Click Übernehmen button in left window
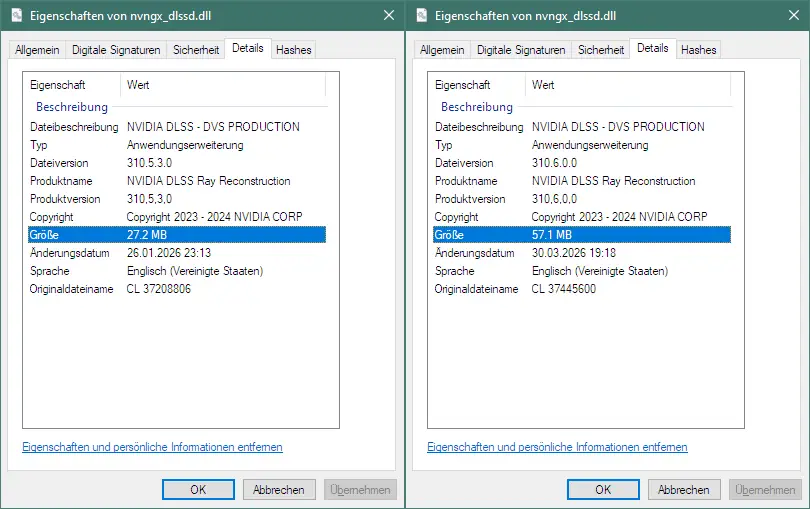This screenshot has width=810, height=509. coord(360,489)
